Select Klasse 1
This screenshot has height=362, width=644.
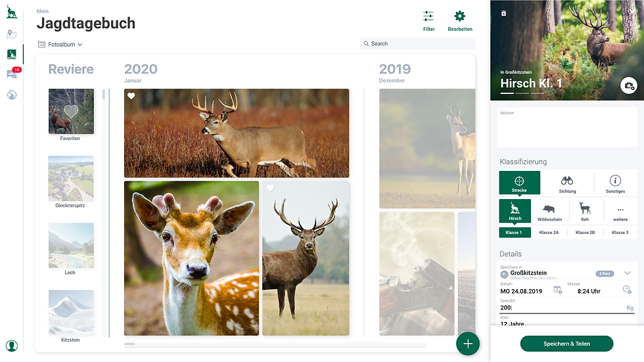pyautogui.click(x=515, y=233)
